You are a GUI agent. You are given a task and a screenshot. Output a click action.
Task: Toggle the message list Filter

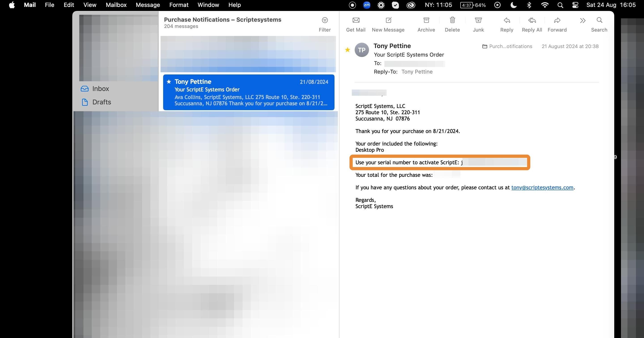point(325,20)
